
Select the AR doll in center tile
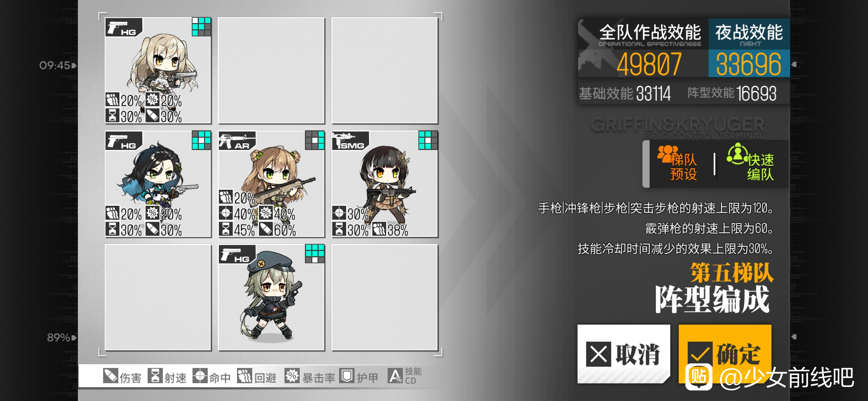pyautogui.click(x=271, y=184)
